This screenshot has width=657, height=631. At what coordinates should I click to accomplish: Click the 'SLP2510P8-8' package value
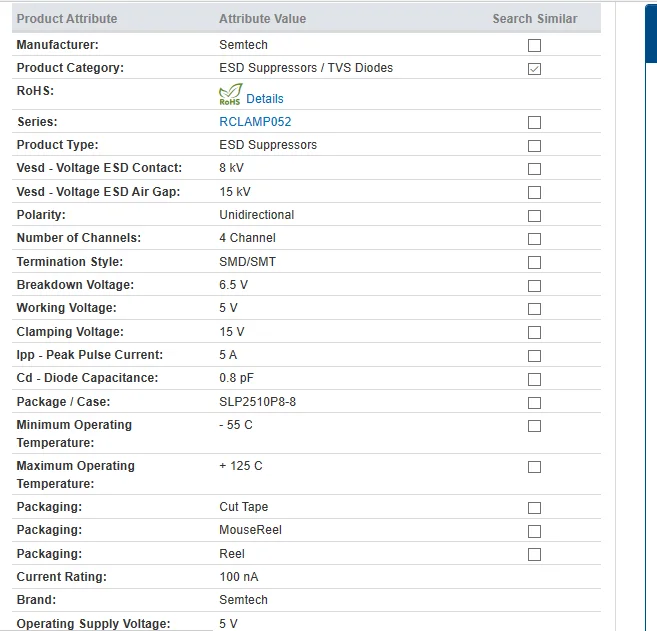258,402
